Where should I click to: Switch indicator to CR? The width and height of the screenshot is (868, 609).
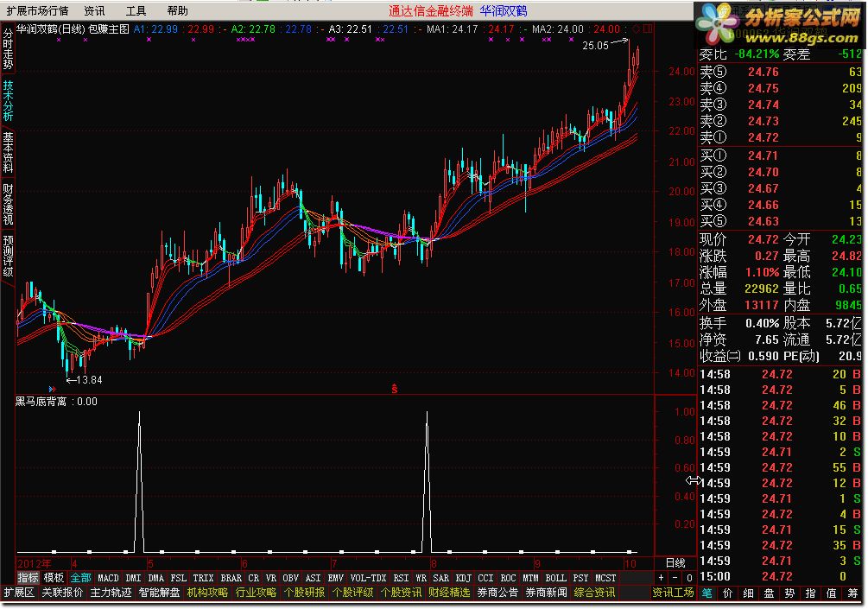tap(254, 577)
